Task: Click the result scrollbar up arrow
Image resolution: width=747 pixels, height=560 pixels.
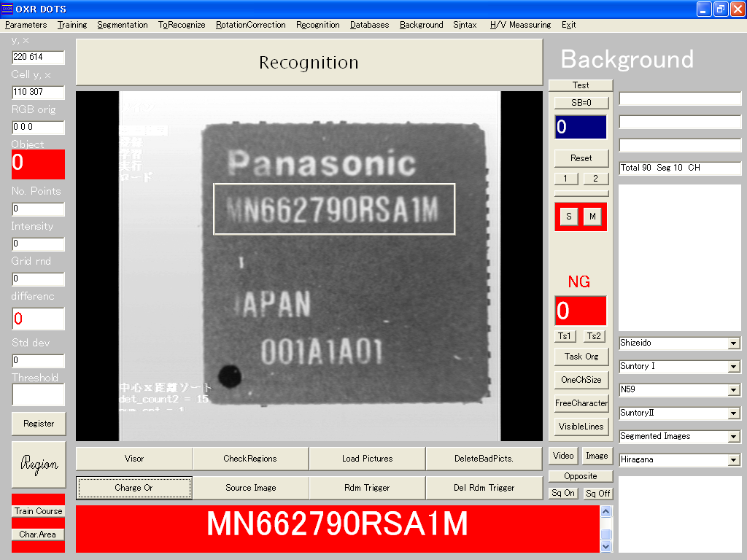Action: coord(606,511)
